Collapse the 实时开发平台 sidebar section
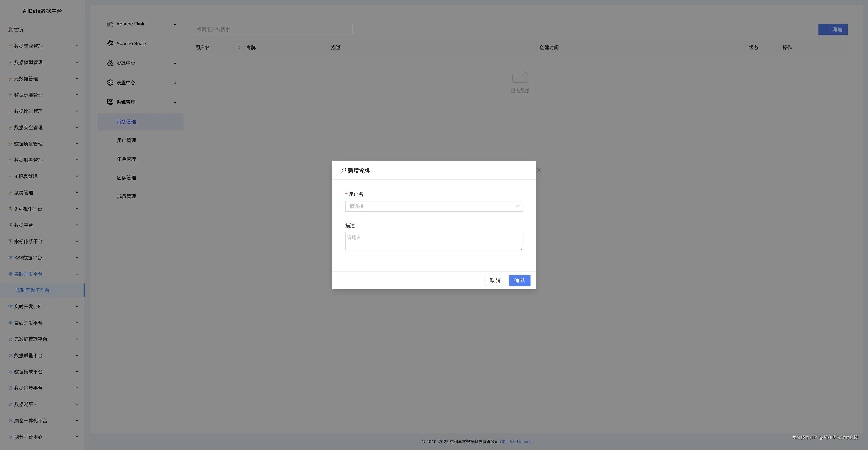Viewport: 868px width, 450px height. click(x=77, y=274)
